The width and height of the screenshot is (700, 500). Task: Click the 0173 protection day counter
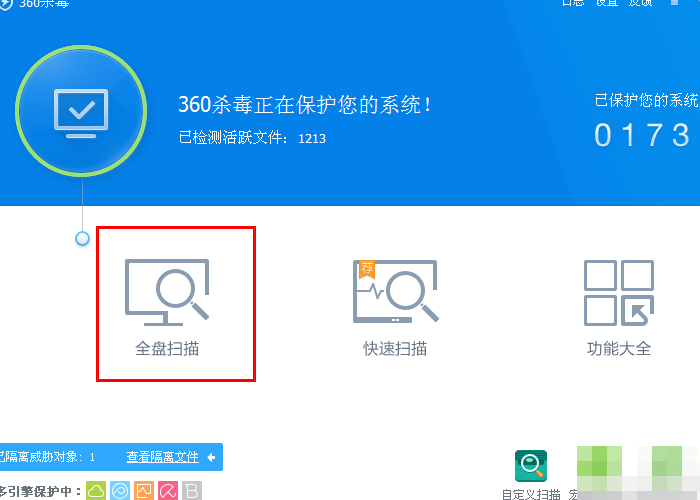coord(643,135)
